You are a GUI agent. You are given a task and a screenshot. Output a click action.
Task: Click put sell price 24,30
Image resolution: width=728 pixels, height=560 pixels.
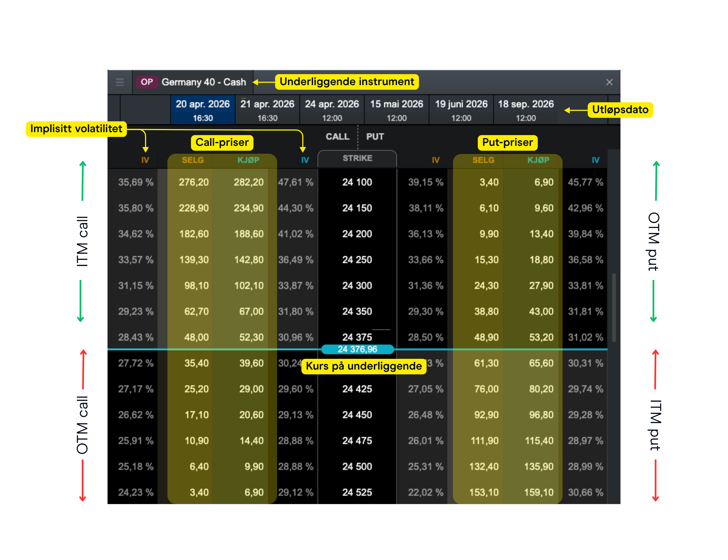click(486, 285)
